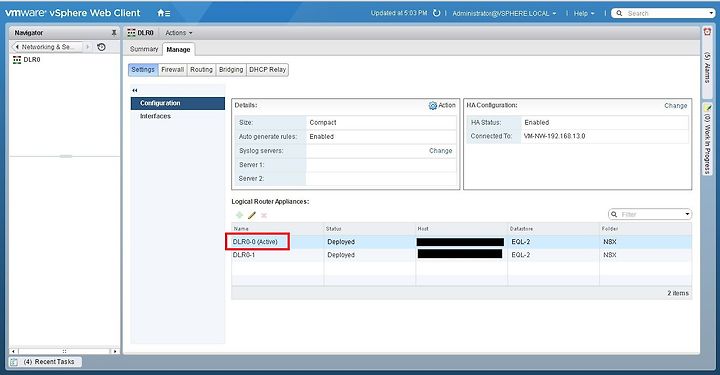Screen dimensions: 720x375
Task: Change the HA Configuration
Action: click(675, 106)
